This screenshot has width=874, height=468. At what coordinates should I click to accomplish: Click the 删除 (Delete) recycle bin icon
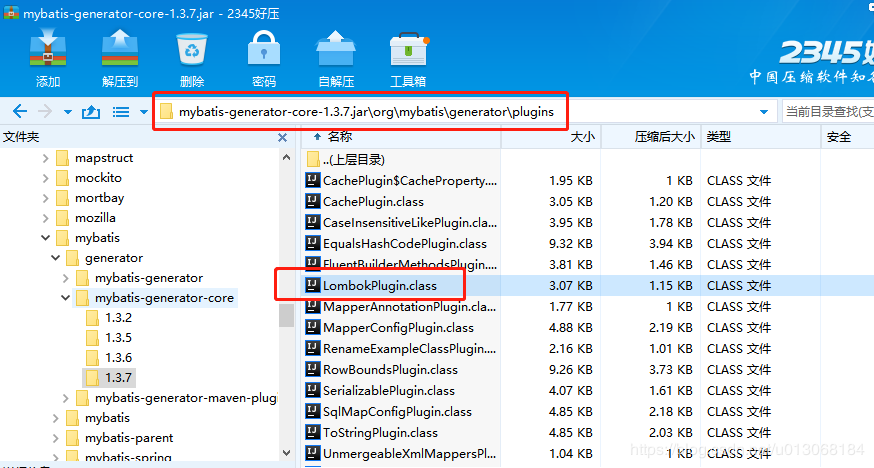click(x=192, y=50)
